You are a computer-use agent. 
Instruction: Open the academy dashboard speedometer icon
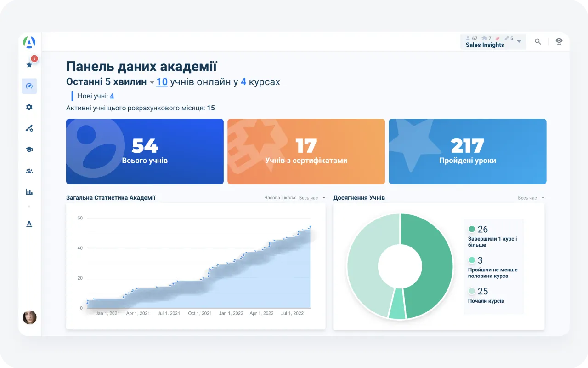[x=29, y=86]
